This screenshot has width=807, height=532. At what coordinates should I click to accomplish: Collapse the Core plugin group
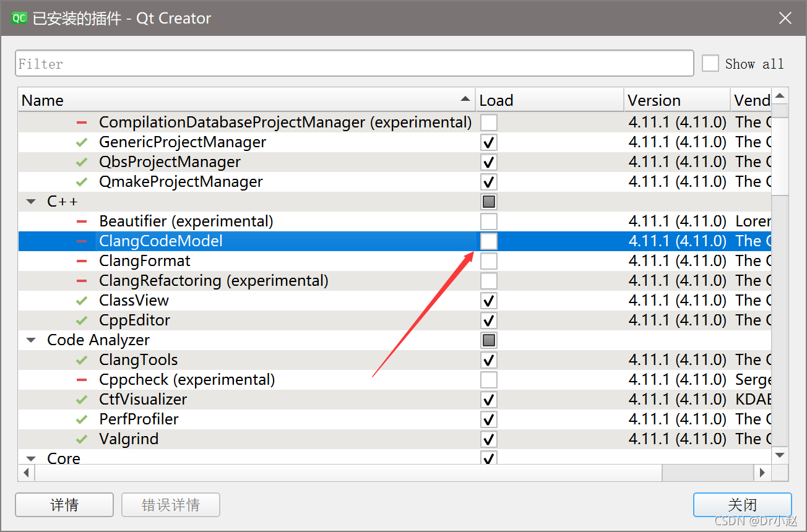30,459
